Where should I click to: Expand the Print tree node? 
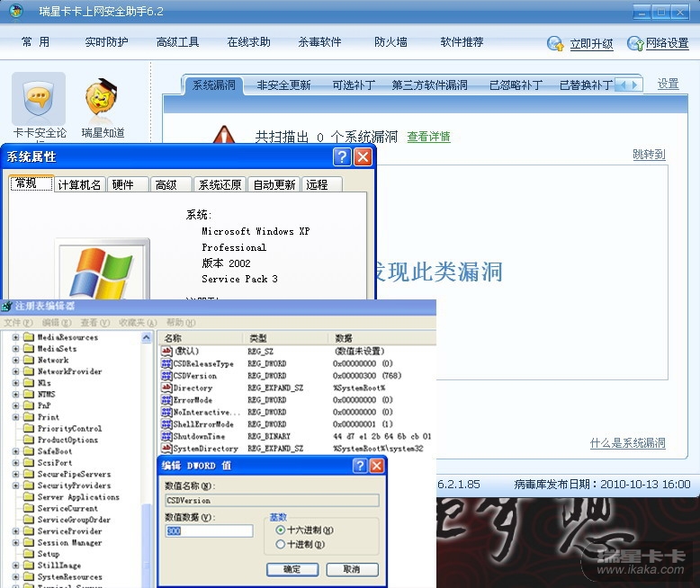15,417
